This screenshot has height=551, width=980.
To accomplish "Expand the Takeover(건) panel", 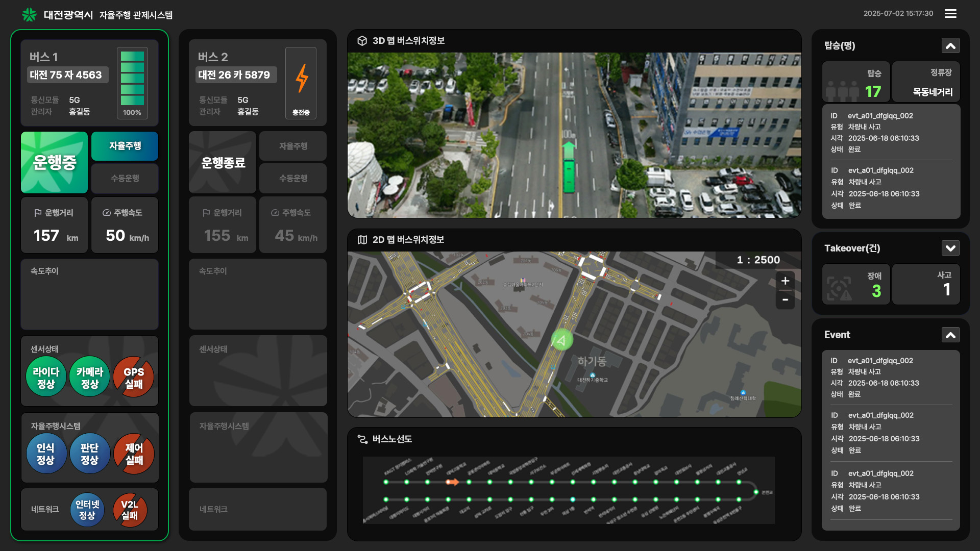I will (x=950, y=248).
